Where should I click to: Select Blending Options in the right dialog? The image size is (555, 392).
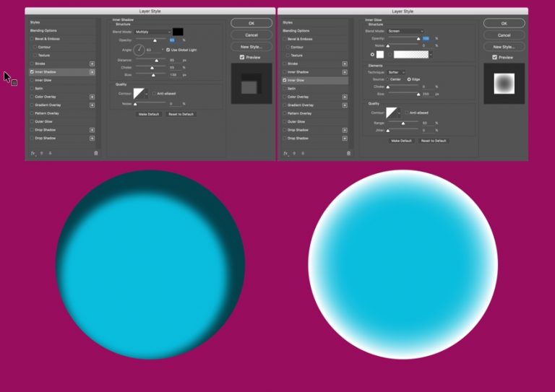[x=296, y=31]
